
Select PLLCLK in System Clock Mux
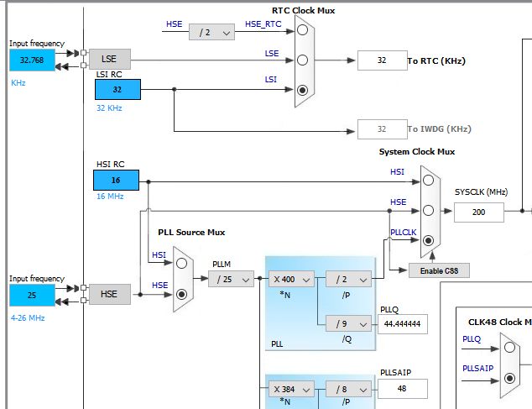point(428,240)
